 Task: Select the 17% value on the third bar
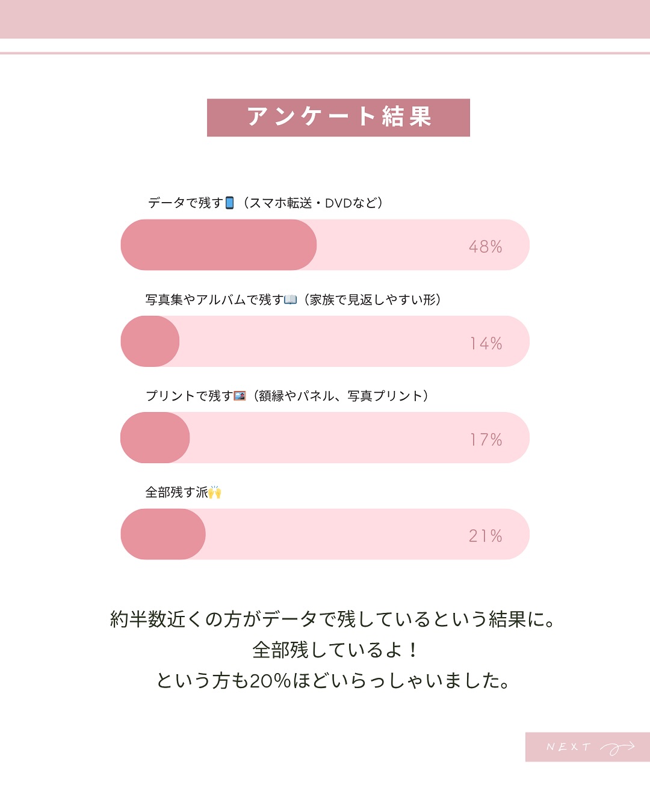coord(486,440)
